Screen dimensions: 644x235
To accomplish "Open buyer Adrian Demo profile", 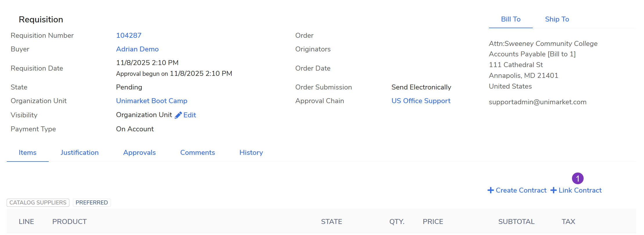I will tap(137, 49).
